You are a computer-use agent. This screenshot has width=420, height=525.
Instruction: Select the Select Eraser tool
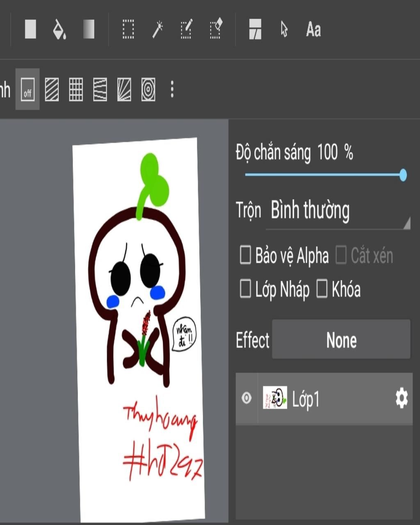(x=216, y=29)
